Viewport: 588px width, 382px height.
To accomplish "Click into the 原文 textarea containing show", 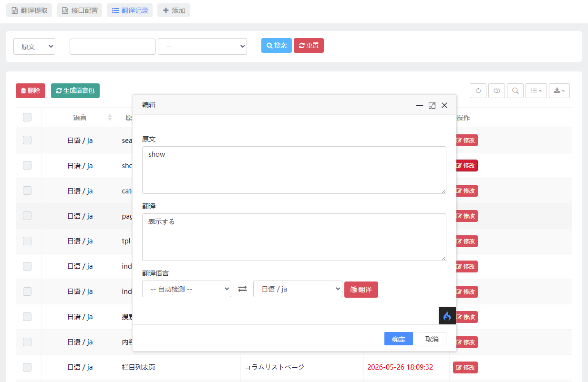I will [x=294, y=170].
